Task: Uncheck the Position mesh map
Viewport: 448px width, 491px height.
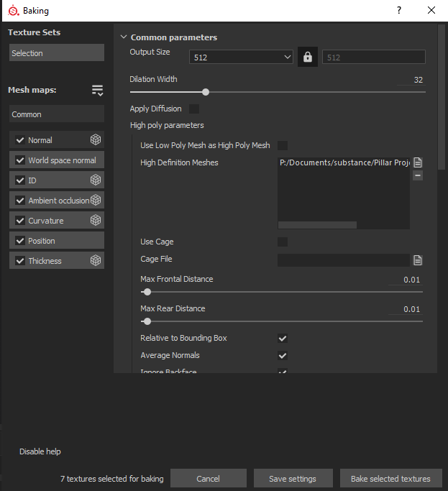Action: pos(20,241)
